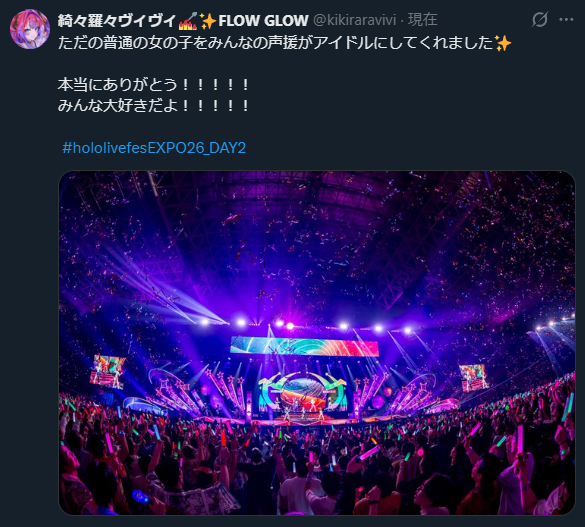
Task: Open the three-dot more options menu
Action: point(566,20)
